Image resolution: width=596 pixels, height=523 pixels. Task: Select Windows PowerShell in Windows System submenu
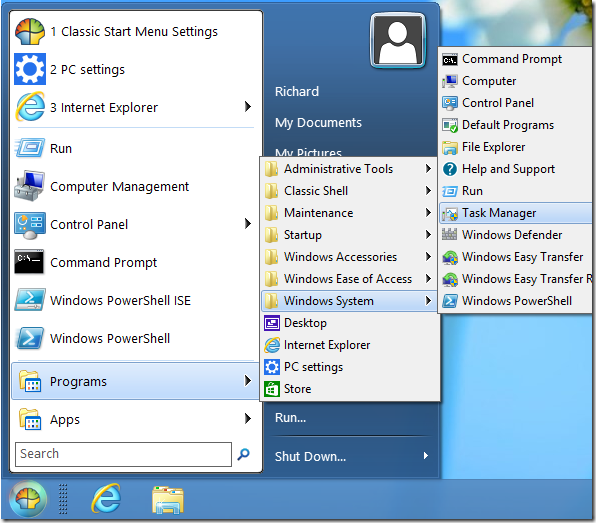click(515, 301)
